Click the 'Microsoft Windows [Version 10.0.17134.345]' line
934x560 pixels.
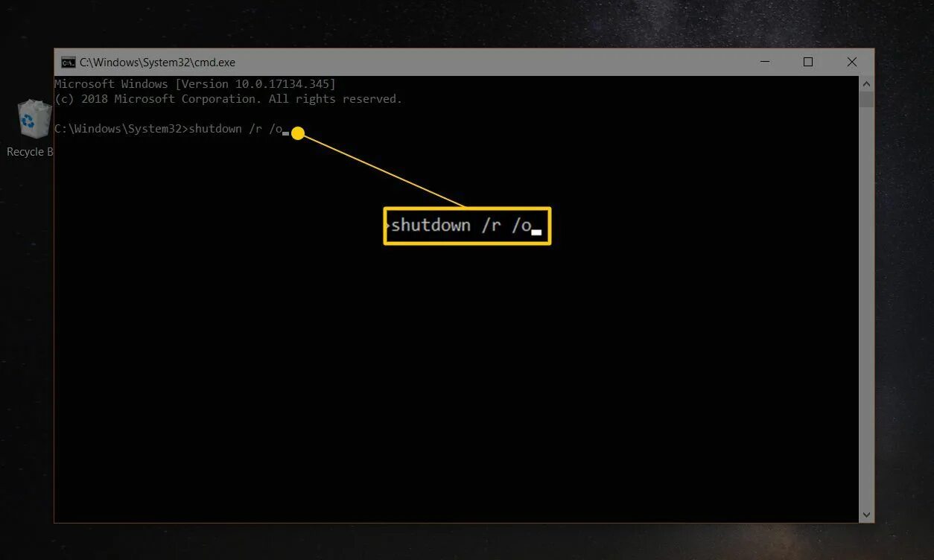[195, 84]
